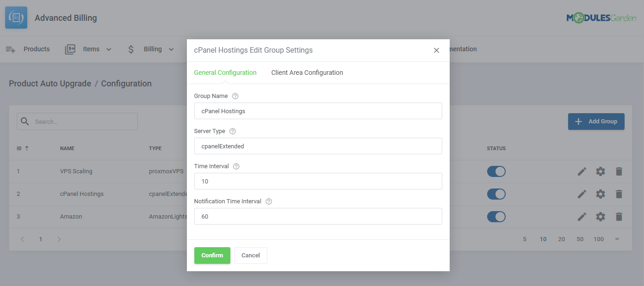
Task: Sort by the ID column arrow
Action: (26, 148)
